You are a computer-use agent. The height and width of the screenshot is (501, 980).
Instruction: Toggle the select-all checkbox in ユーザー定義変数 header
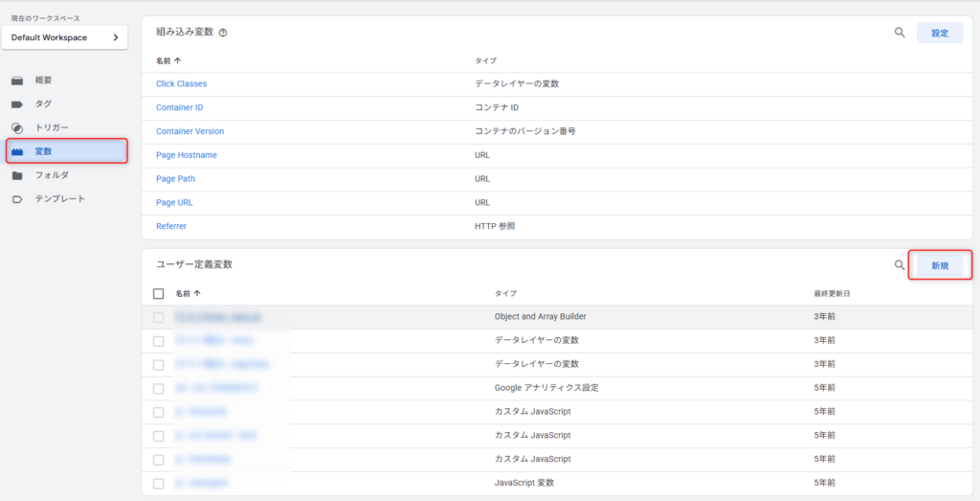click(159, 293)
